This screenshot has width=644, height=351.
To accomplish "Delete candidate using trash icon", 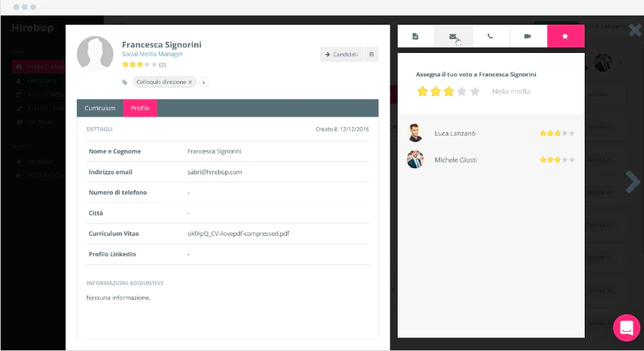I will point(371,54).
